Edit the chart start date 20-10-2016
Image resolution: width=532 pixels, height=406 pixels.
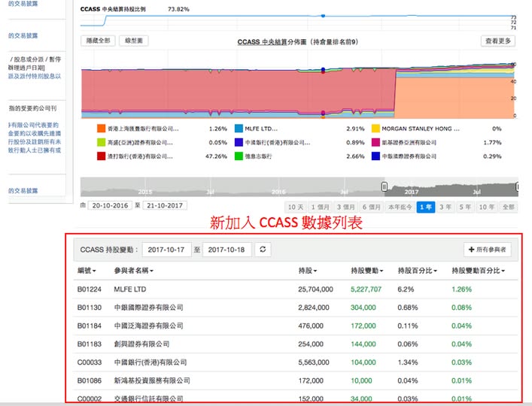click(110, 205)
